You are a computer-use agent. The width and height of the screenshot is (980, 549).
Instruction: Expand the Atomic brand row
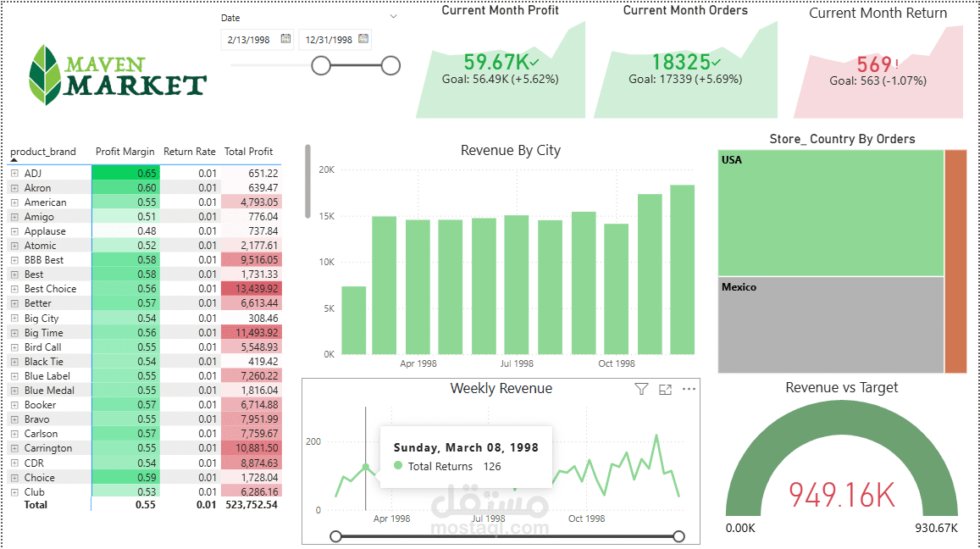[14, 245]
